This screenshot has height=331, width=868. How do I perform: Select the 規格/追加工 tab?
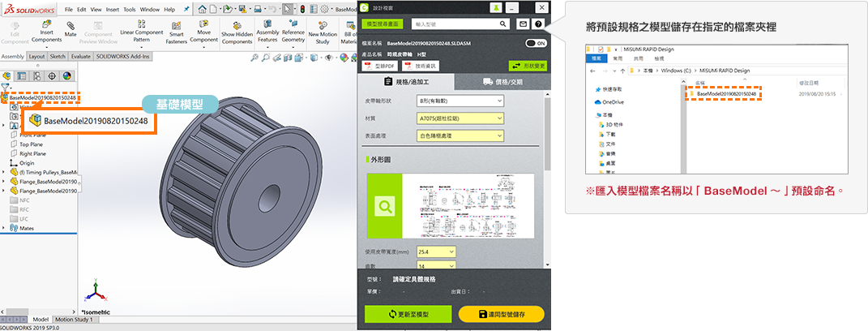click(406, 81)
